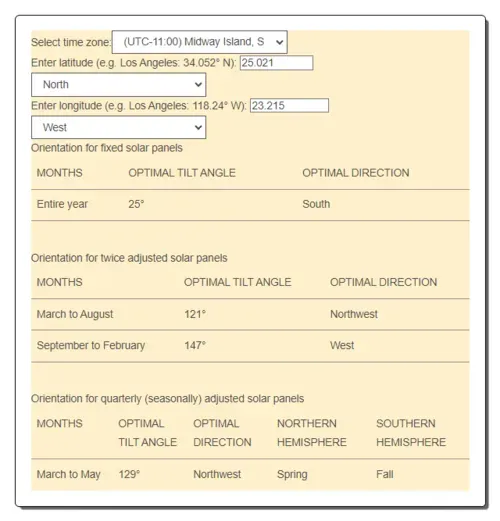Select the 121° tilt angle value
The image size is (500, 521).
tap(195, 314)
